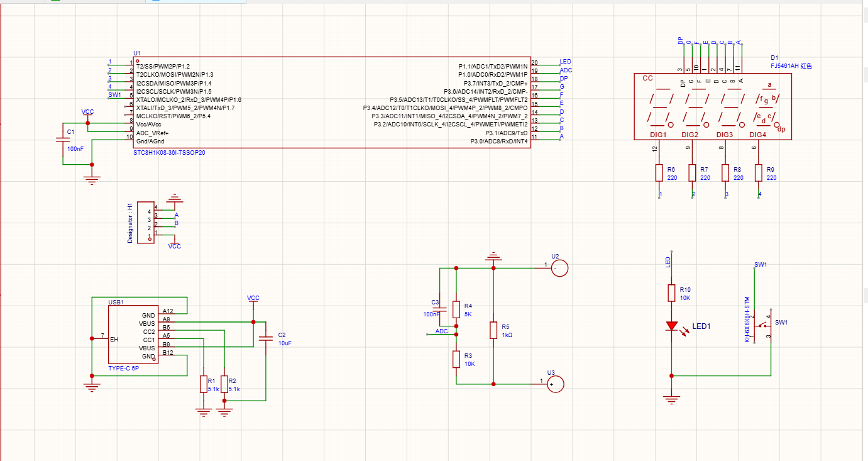The image size is (868, 461).
Task: Click the R6 220 ohm resistor
Action: click(x=659, y=173)
